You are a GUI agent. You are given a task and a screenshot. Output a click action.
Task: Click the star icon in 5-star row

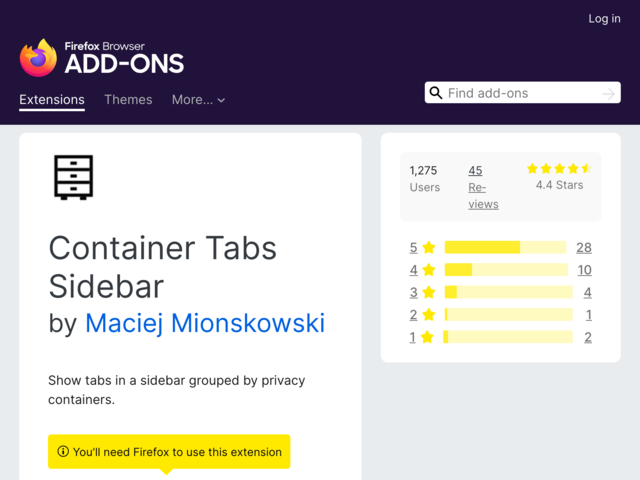pyautogui.click(x=429, y=247)
